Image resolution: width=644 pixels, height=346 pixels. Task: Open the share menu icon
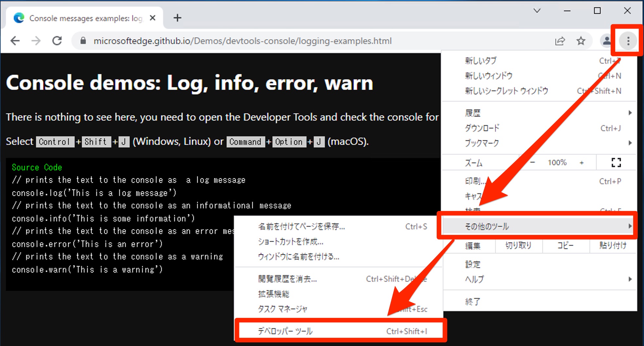point(560,41)
